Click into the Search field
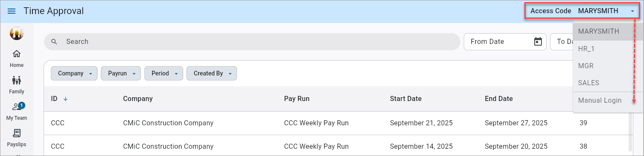The height and width of the screenshot is (156, 644). point(252,42)
